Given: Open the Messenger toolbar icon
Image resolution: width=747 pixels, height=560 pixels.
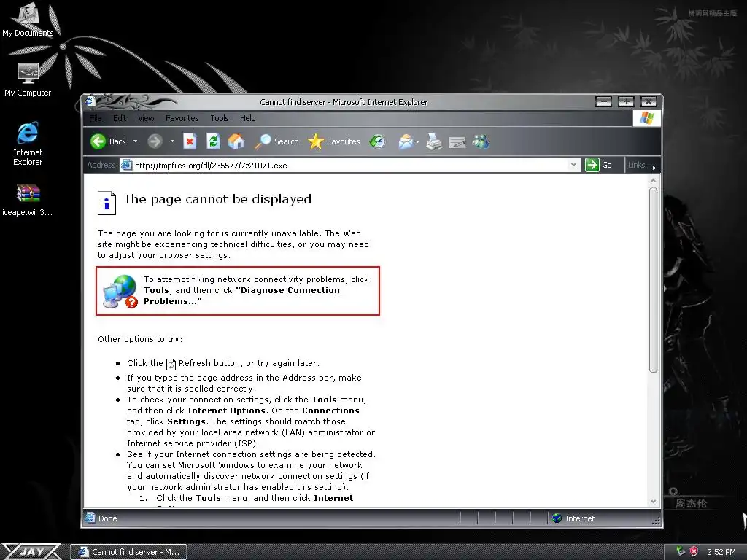Looking at the screenshot, I should pyautogui.click(x=480, y=141).
